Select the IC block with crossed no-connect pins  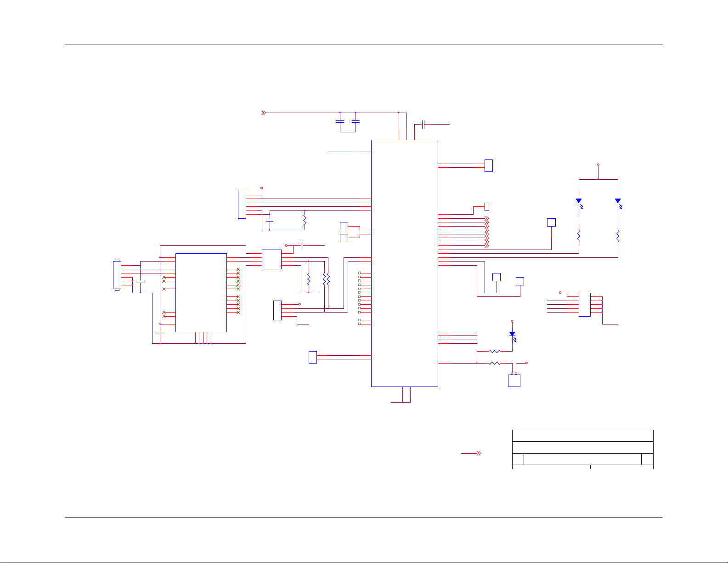[201, 292]
